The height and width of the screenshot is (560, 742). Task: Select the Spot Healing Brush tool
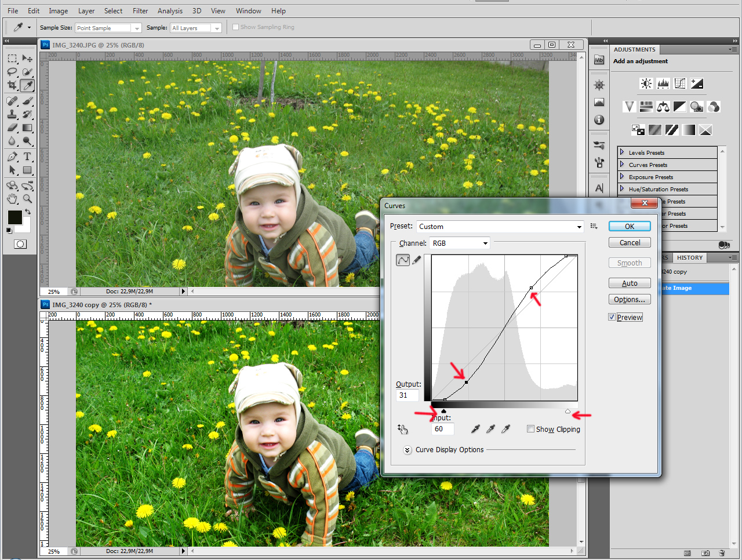pos(12,101)
